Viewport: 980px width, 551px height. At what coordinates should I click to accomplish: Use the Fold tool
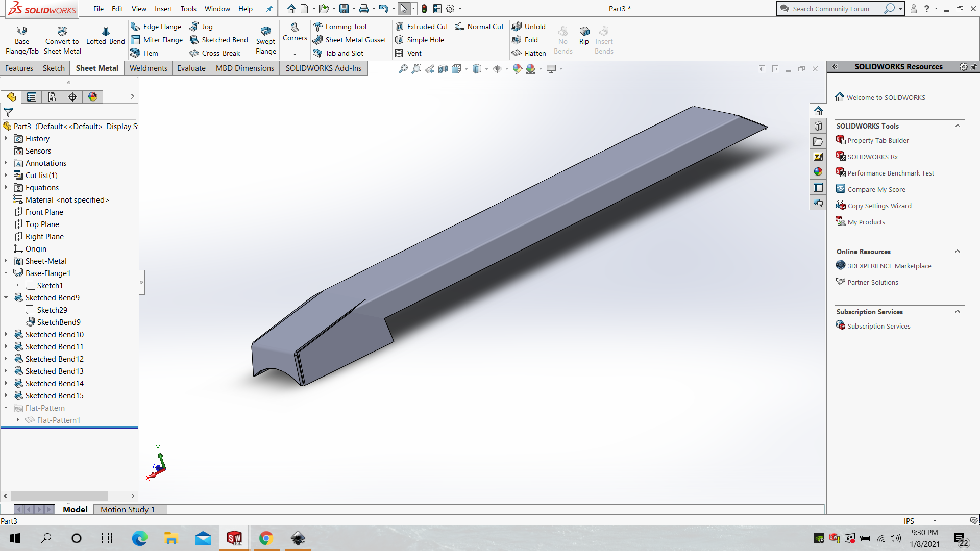[x=525, y=40]
